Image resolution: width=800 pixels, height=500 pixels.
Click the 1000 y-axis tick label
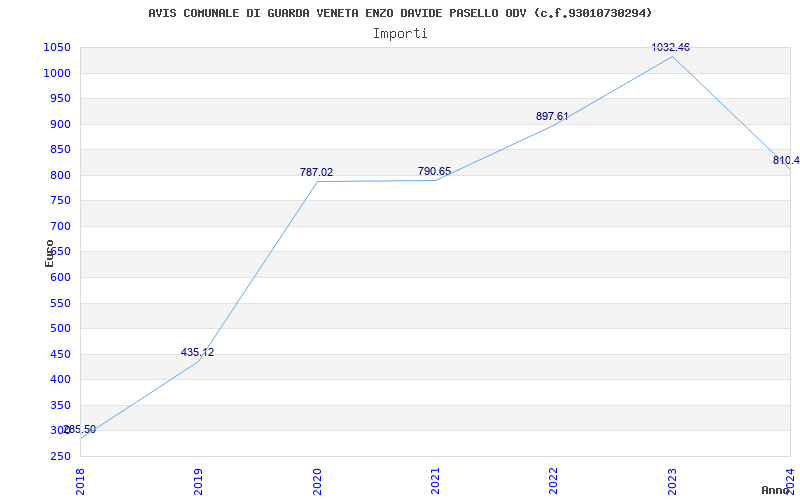[57, 73]
